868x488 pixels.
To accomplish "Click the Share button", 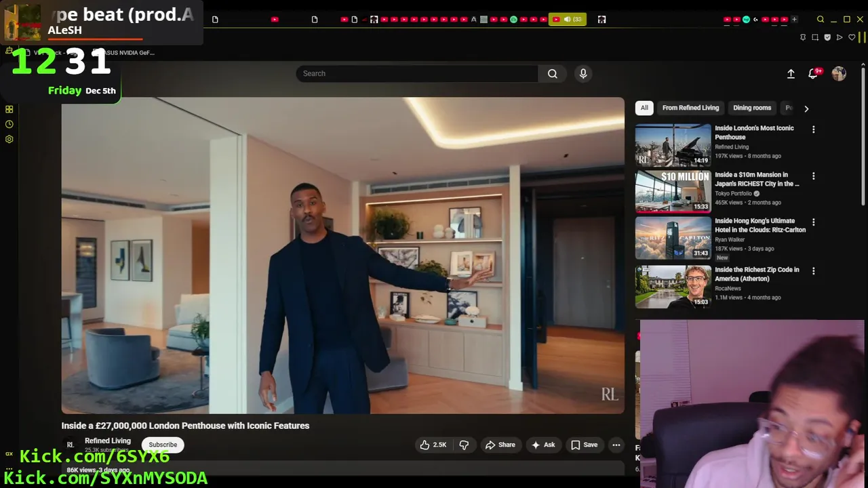I will click(x=500, y=445).
